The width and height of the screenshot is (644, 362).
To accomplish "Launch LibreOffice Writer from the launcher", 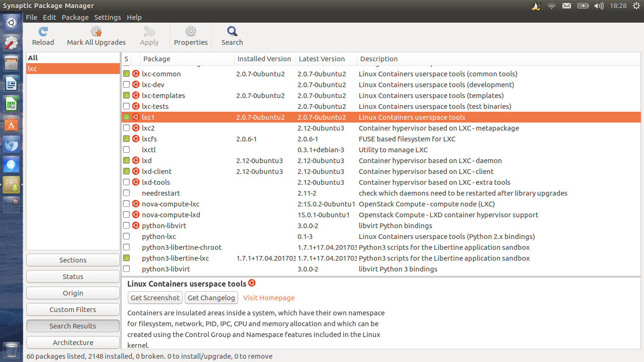I will tap(11, 83).
